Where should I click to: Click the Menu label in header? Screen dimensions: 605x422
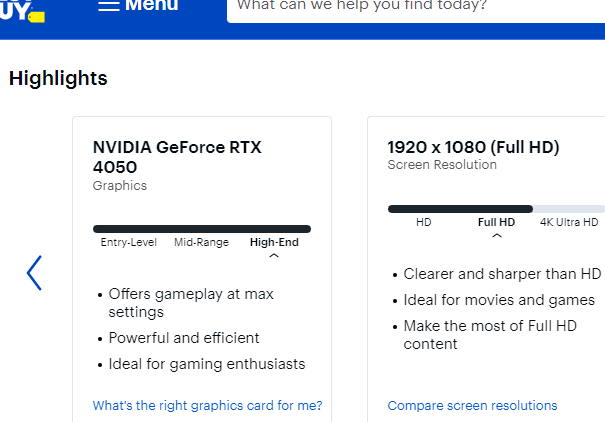click(x=152, y=6)
